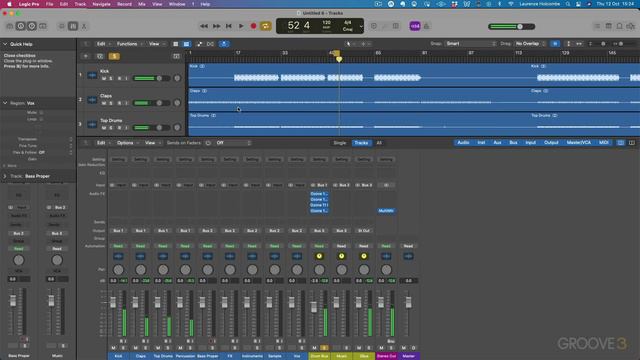Screen dimensions: 640x360
Task: Open the Mixer Options menu
Action: pyautogui.click(x=127, y=143)
